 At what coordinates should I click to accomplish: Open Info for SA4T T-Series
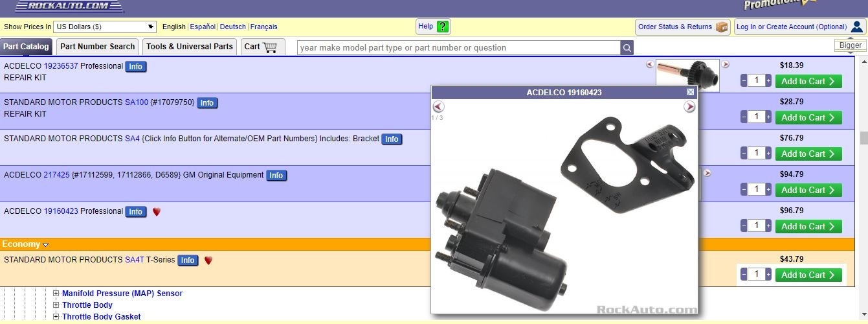coord(188,260)
